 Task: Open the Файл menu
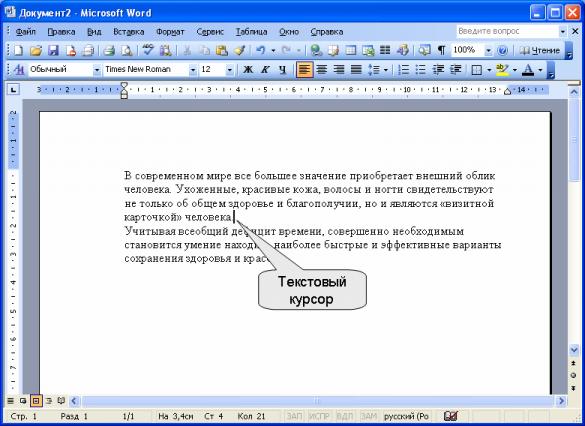tap(25, 32)
